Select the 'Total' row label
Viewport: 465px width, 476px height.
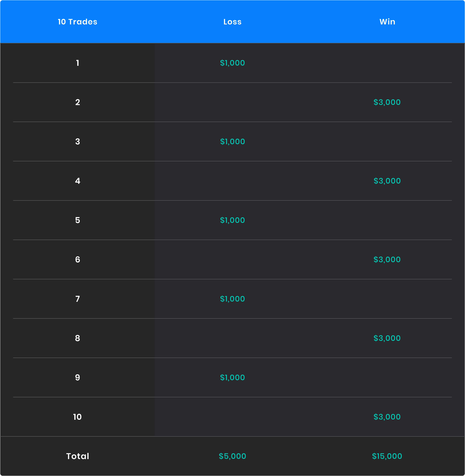click(x=77, y=456)
